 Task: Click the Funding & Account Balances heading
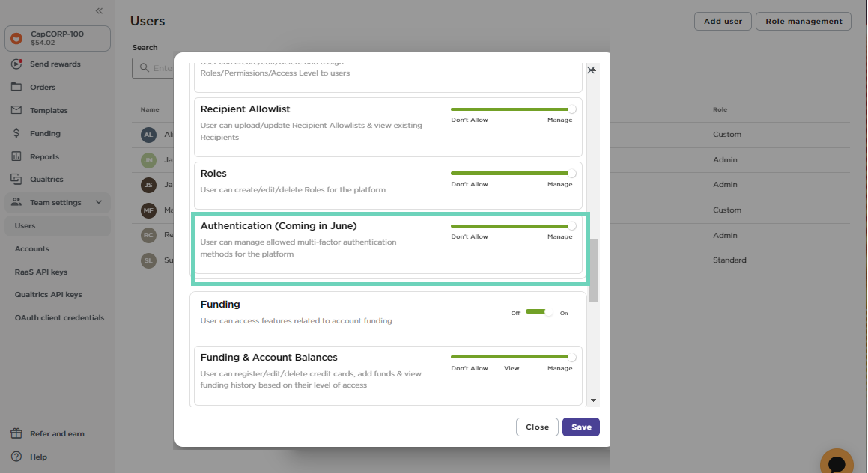(x=268, y=358)
